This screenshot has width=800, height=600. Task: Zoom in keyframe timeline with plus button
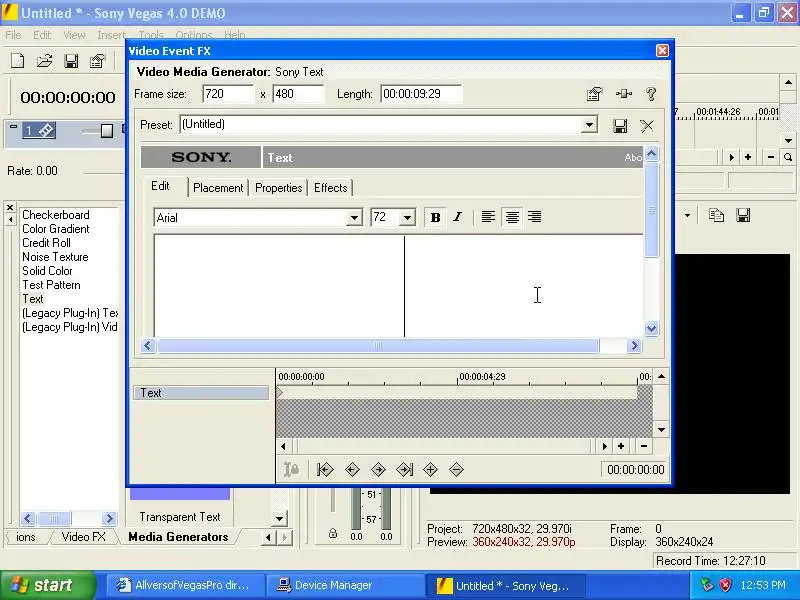621,446
